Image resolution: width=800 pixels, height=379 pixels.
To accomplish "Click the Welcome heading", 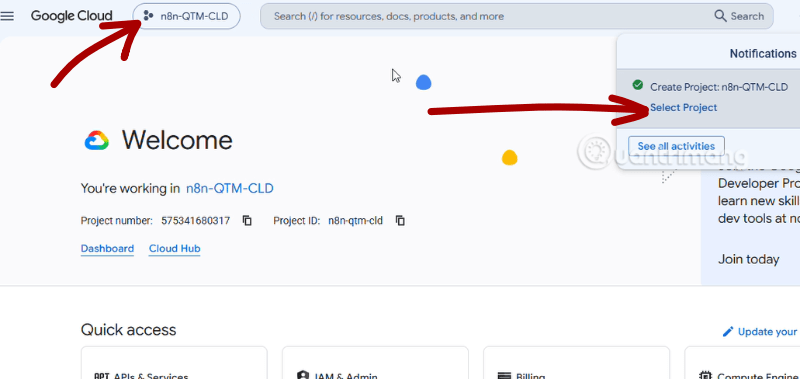I will (x=177, y=140).
